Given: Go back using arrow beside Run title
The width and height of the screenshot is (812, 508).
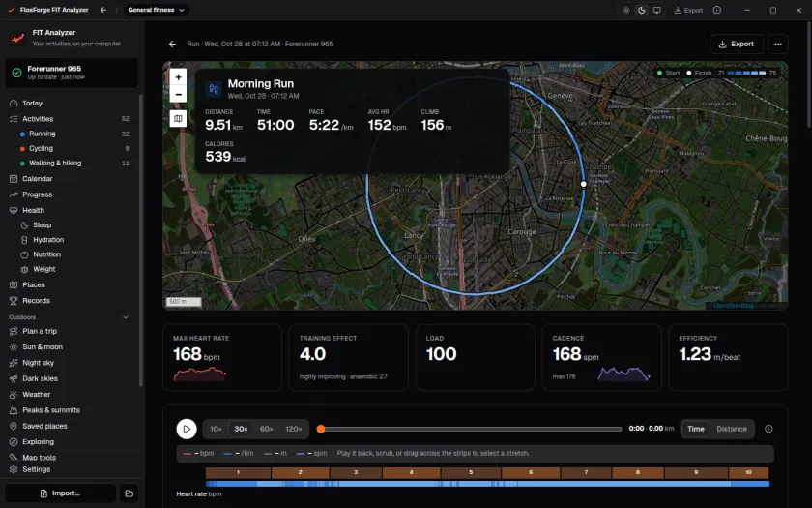Looking at the screenshot, I should (x=172, y=45).
